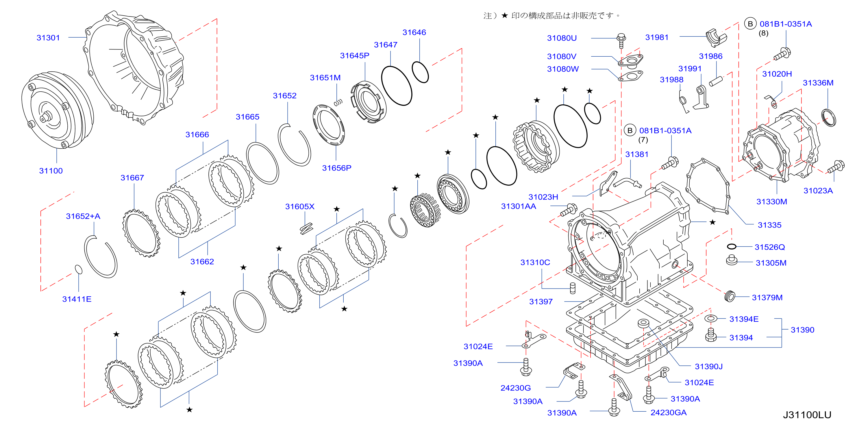Viewport: 868px width, 429px height.
Task: Select part label 31666
Action: pos(197,134)
